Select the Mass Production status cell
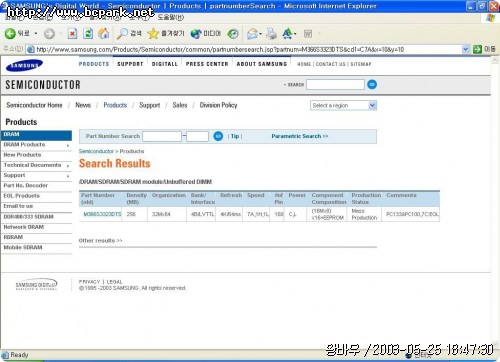 (364, 214)
